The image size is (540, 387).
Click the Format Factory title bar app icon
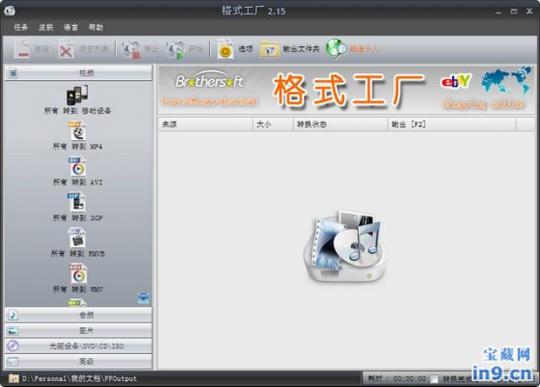pos(10,11)
